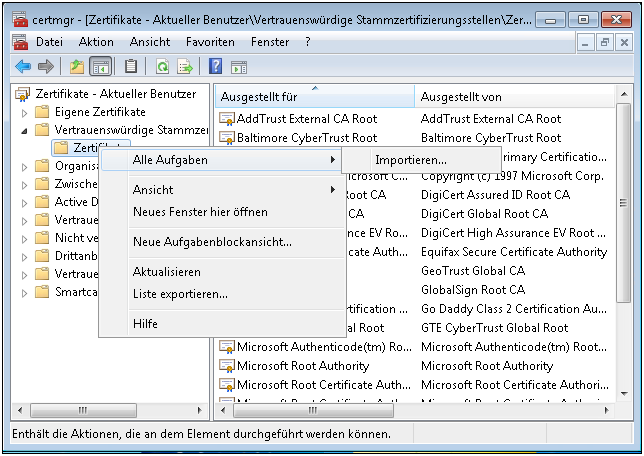Click the Baltimore CyberTrust Root certificate icon
The height and width of the screenshot is (456, 644).
point(226,138)
